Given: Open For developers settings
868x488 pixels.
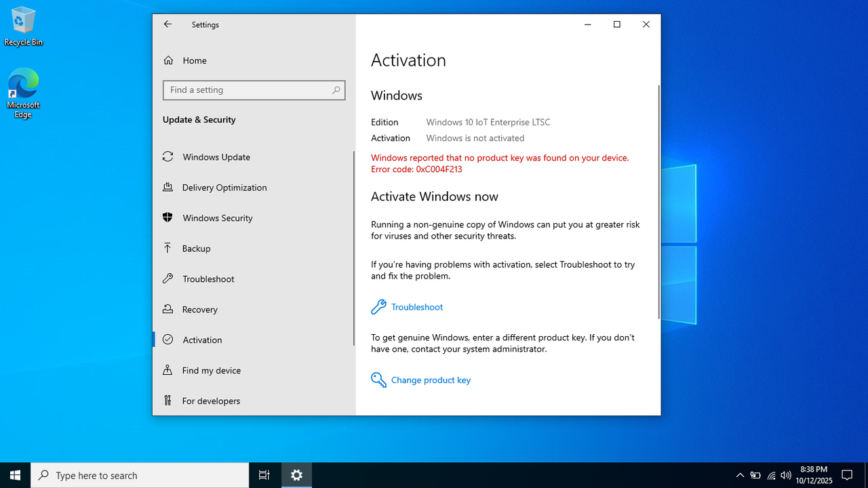Looking at the screenshot, I should click(x=254, y=401).
